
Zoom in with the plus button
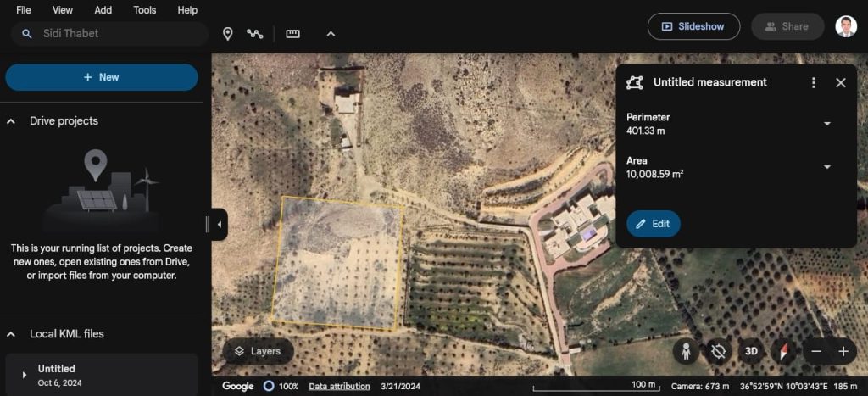(x=843, y=351)
